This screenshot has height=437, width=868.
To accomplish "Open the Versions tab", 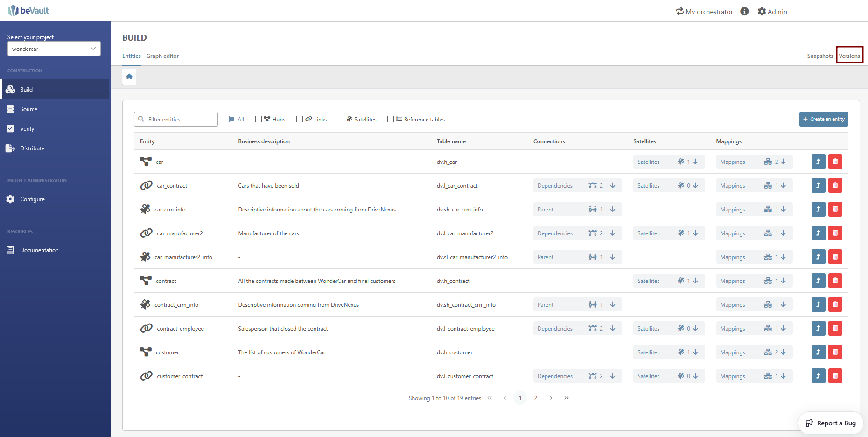I will tap(849, 56).
